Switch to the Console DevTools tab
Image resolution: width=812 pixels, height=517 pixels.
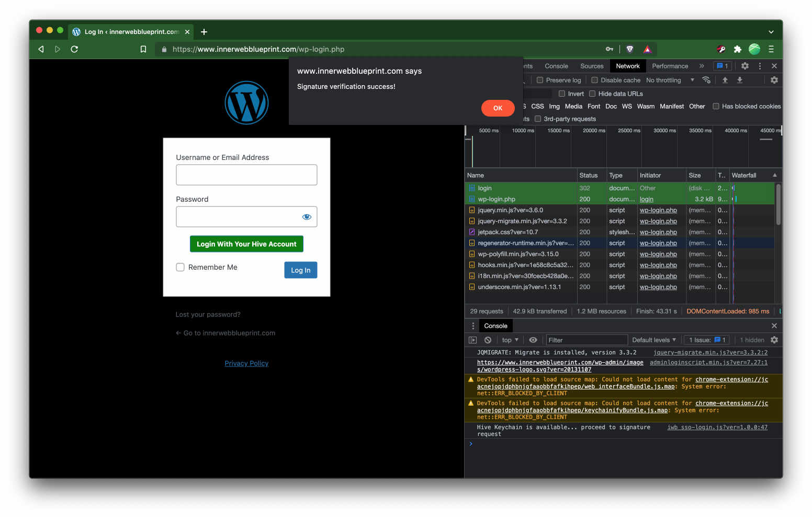click(556, 66)
